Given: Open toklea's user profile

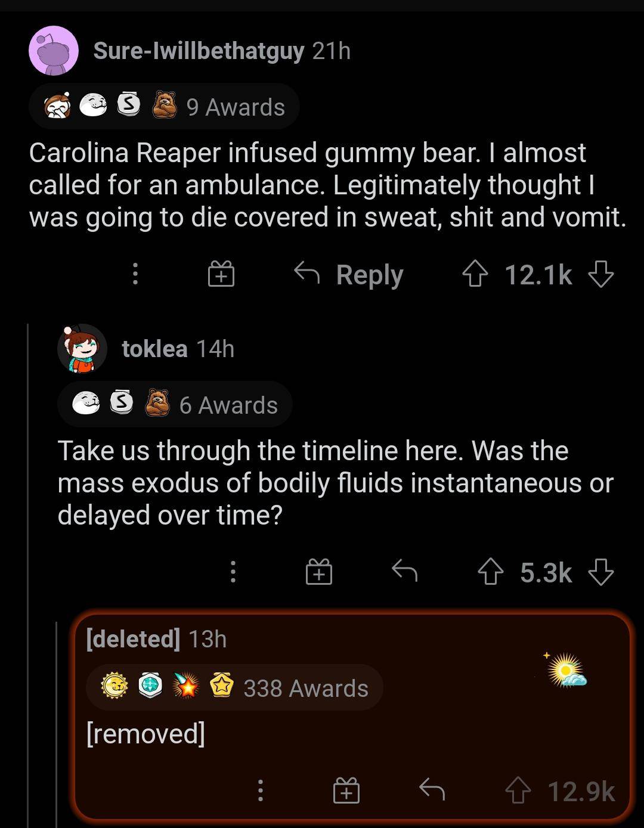Looking at the screenshot, I should click(154, 349).
